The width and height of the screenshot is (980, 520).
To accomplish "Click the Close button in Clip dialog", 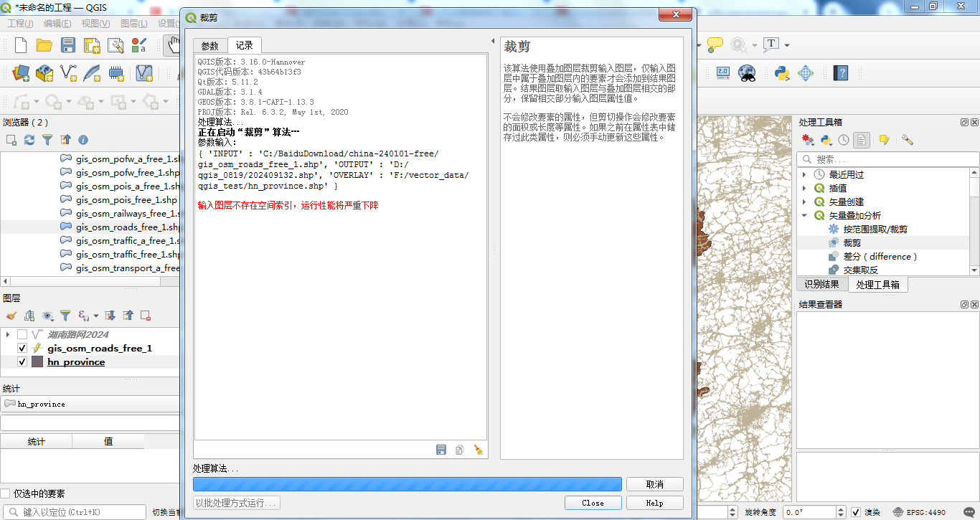I will 593,503.
